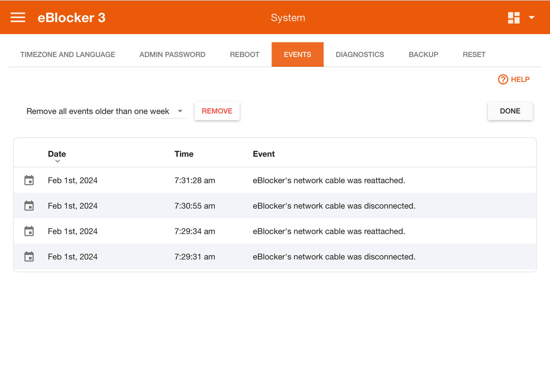Switch to Timezone and Language tab
The image size is (550, 392).
pos(68,54)
